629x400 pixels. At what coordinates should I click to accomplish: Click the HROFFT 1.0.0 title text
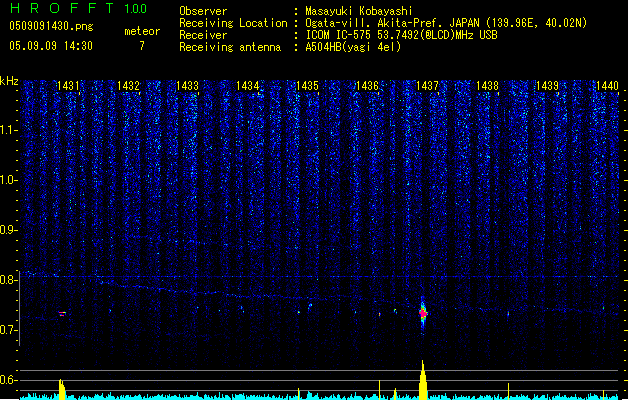[79, 8]
